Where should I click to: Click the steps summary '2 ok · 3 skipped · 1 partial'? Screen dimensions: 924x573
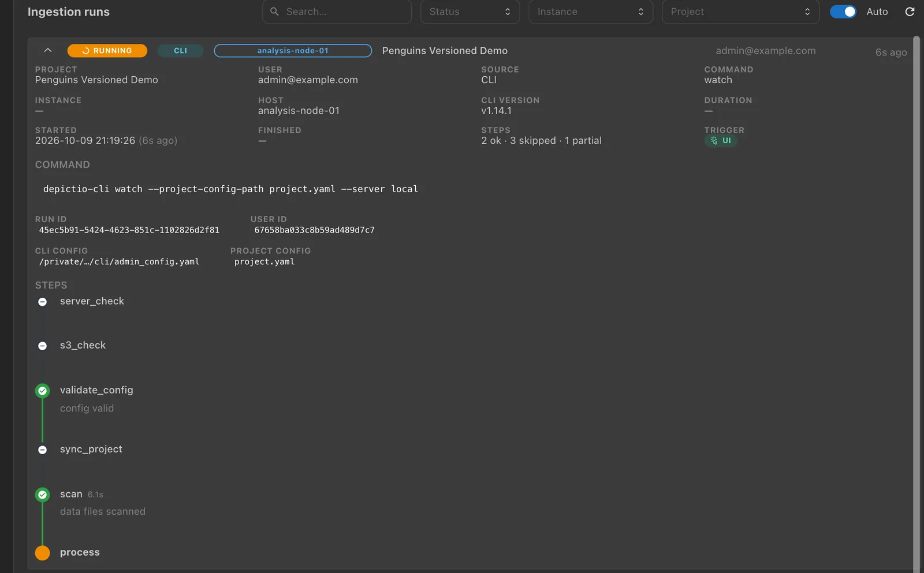pos(541,140)
